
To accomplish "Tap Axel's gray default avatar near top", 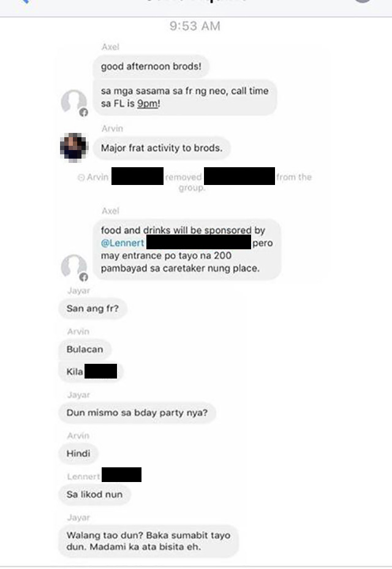I will tap(73, 102).
